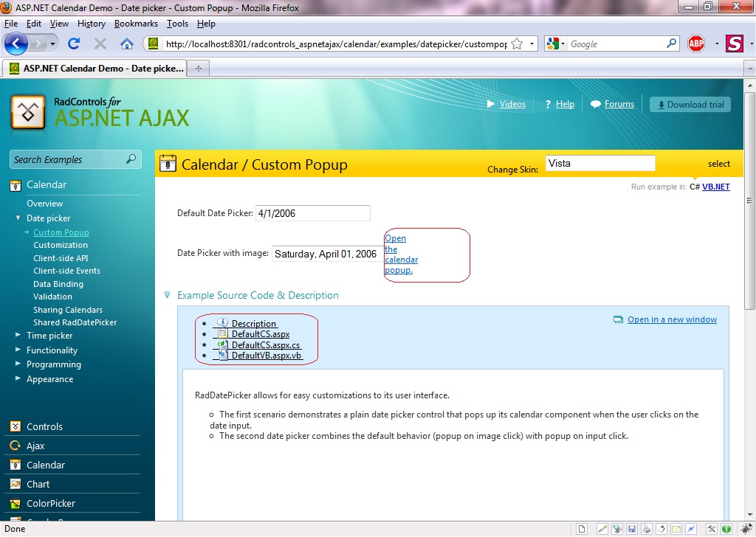Click the page vertical scrollbar thumb
Image resolution: width=756 pixels, height=537 pixels.
[x=749, y=200]
